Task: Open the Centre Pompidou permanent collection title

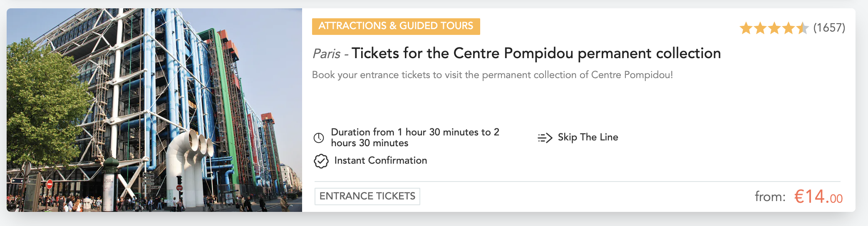Action: click(536, 53)
